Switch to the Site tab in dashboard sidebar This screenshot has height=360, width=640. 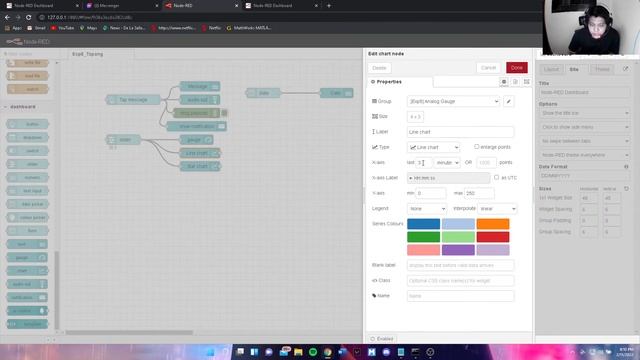tap(574, 69)
